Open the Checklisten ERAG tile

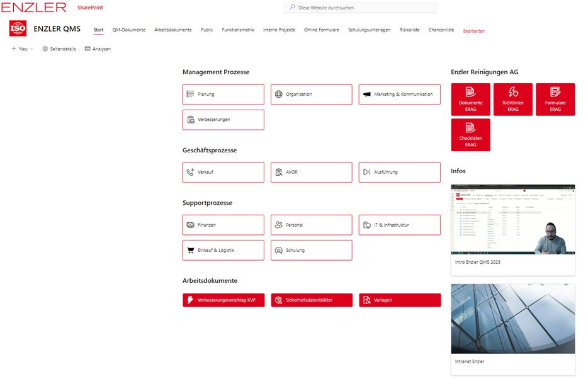[470, 135]
